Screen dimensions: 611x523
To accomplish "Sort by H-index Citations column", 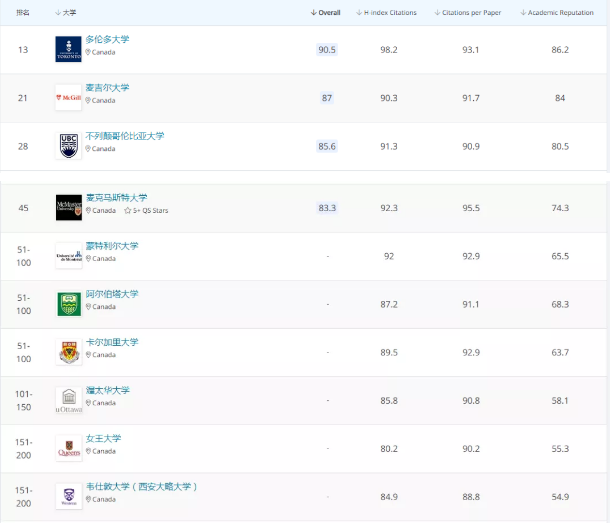I will click(386, 12).
